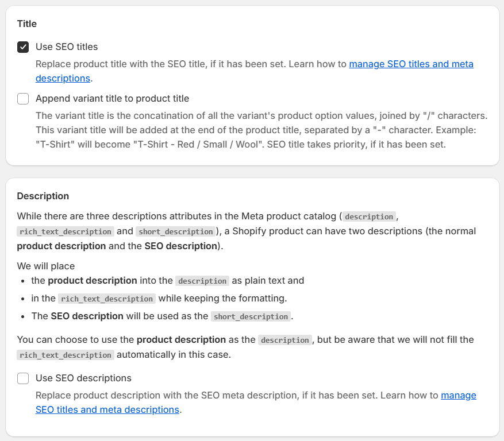The image size is (504, 441).
Task: Follow the manage SEO titles link in Description card
Action: (x=458, y=396)
